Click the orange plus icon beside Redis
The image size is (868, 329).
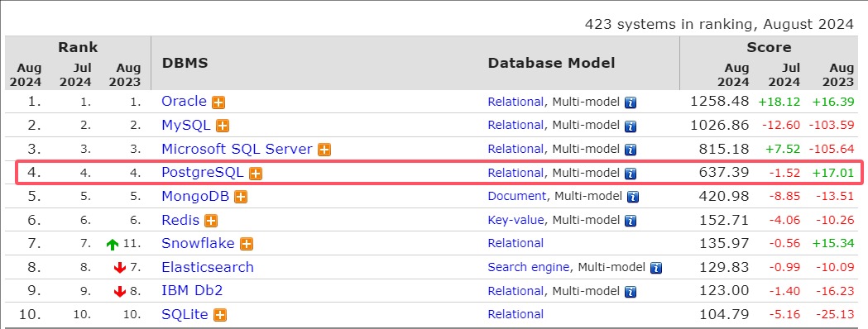(211, 222)
